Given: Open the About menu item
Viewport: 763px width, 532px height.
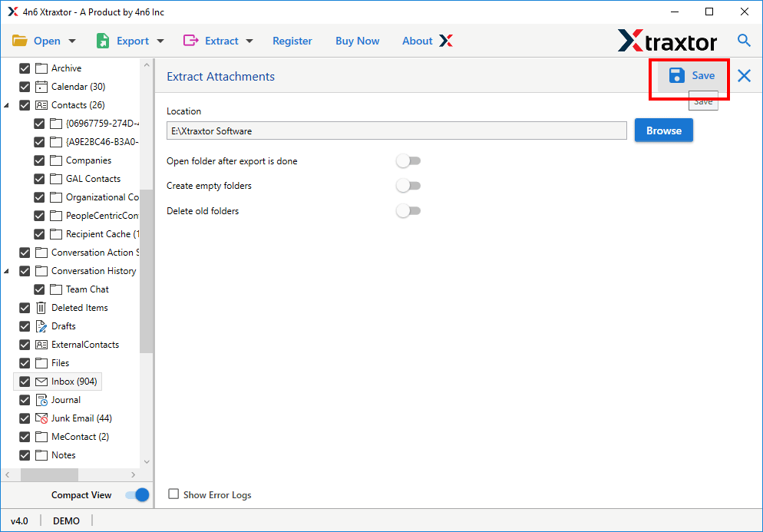Looking at the screenshot, I should tap(417, 41).
